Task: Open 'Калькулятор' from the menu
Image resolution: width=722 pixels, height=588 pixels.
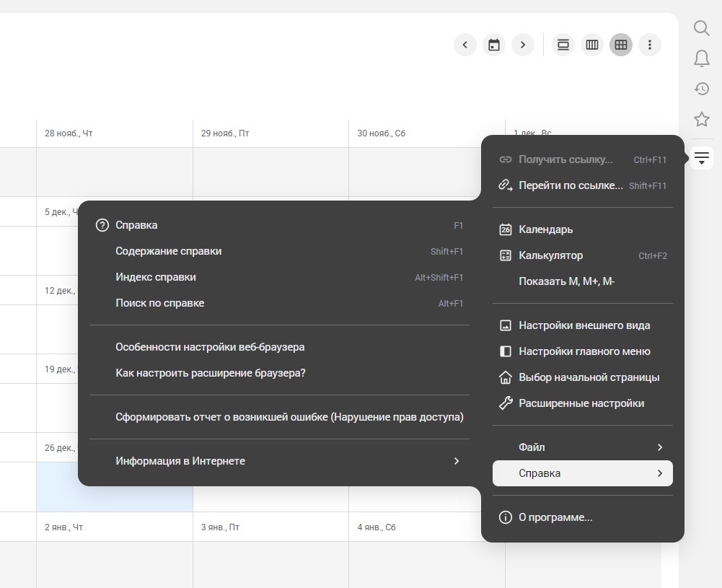Action: point(583,255)
